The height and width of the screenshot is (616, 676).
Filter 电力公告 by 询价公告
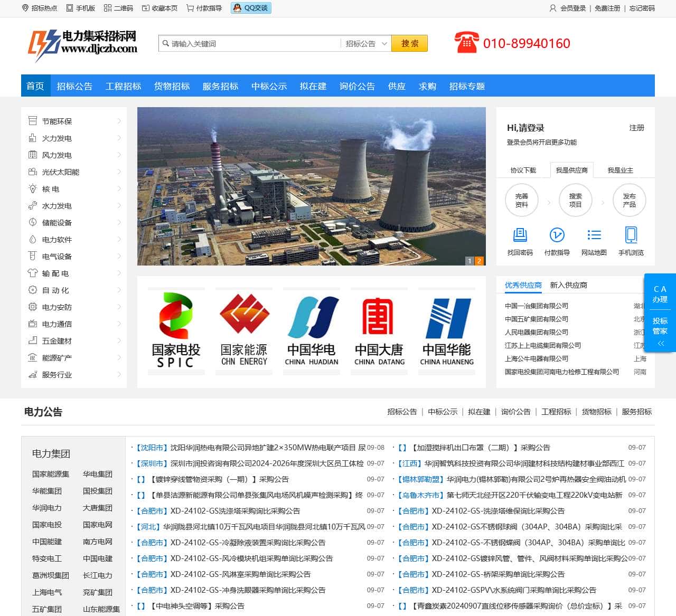[515, 412]
